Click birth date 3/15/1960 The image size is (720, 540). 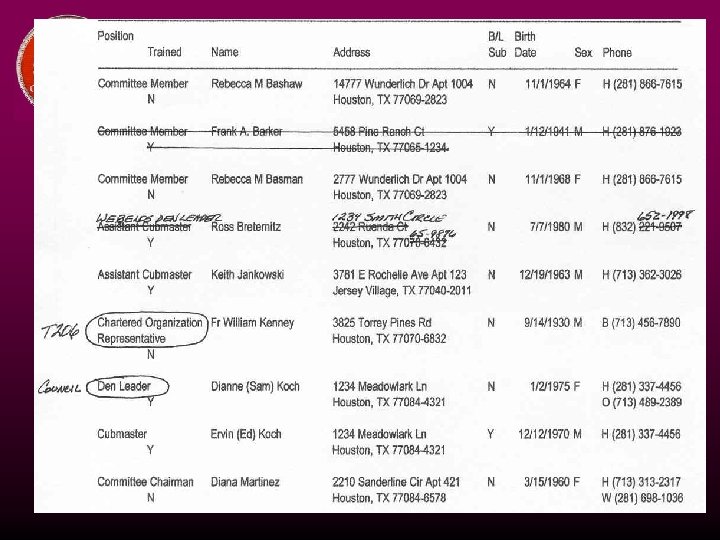[547, 482]
